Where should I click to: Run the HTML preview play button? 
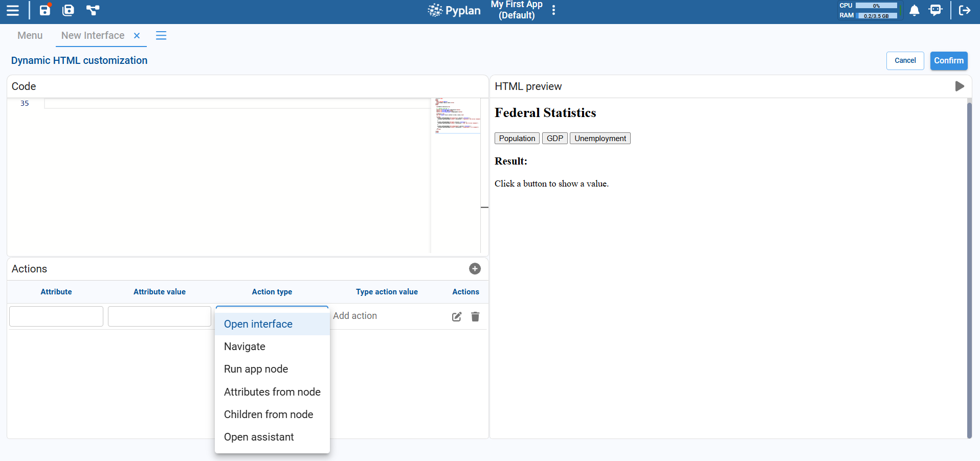[x=960, y=86]
